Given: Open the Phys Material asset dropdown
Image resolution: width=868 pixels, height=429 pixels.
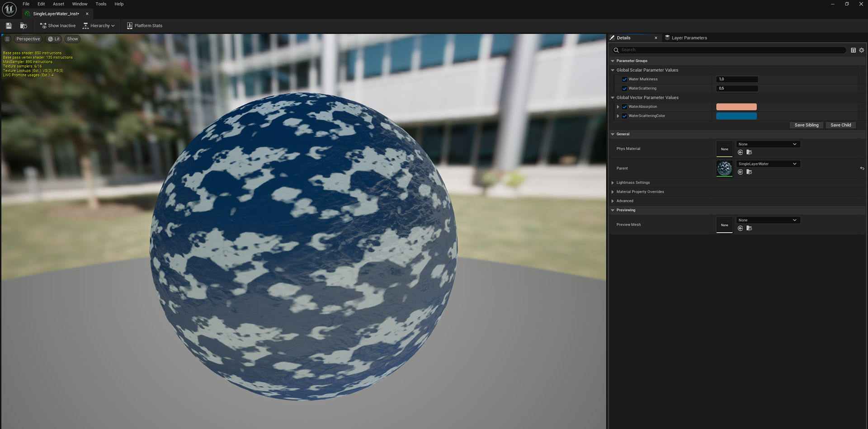Looking at the screenshot, I should pos(768,144).
